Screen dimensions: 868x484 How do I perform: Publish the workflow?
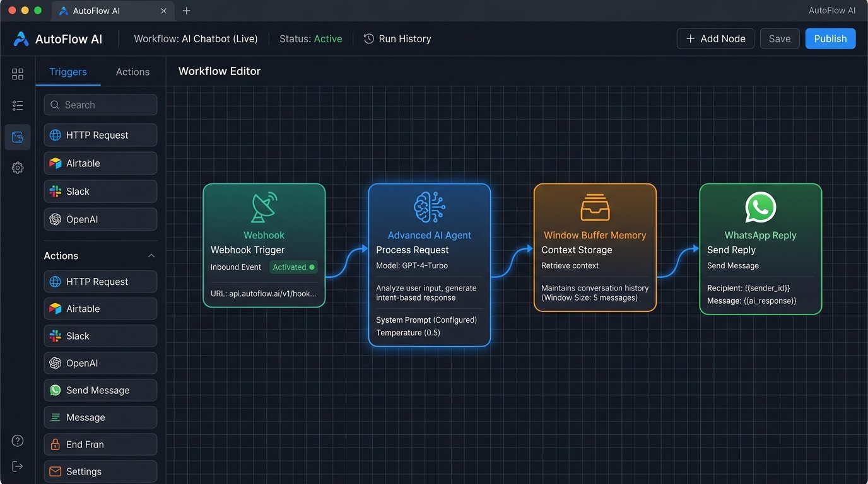pyautogui.click(x=830, y=38)
